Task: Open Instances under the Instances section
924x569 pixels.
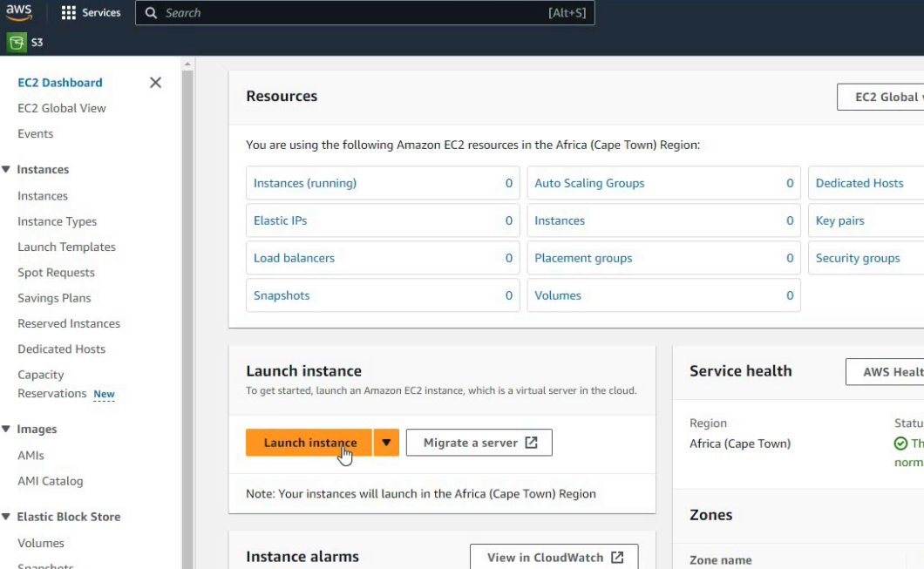Action: [x=43, y=195]
